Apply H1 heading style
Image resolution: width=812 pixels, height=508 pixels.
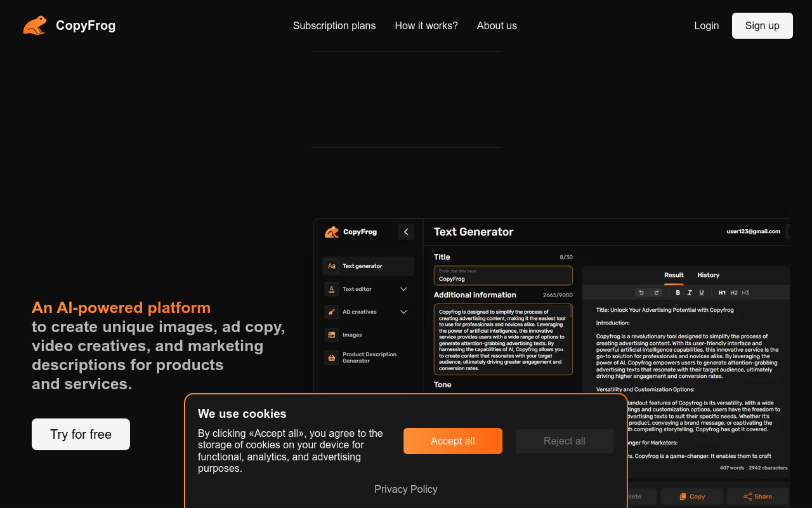[x=722, y=293]
